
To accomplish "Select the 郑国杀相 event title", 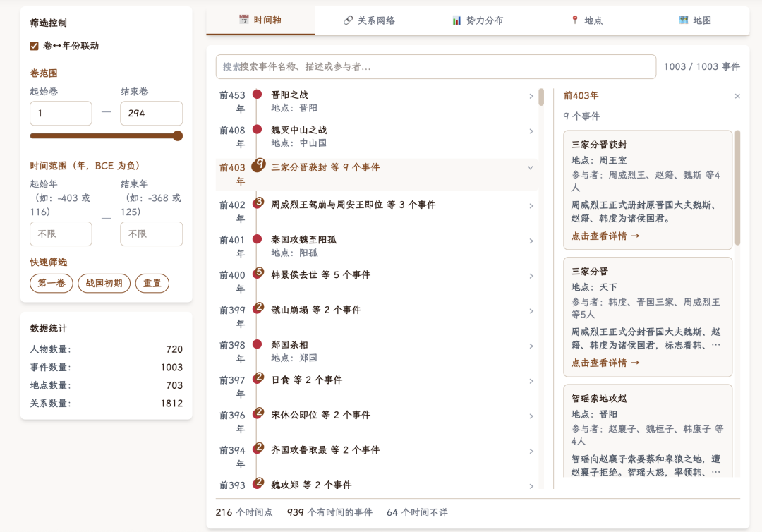I will [x=290, y=344].
